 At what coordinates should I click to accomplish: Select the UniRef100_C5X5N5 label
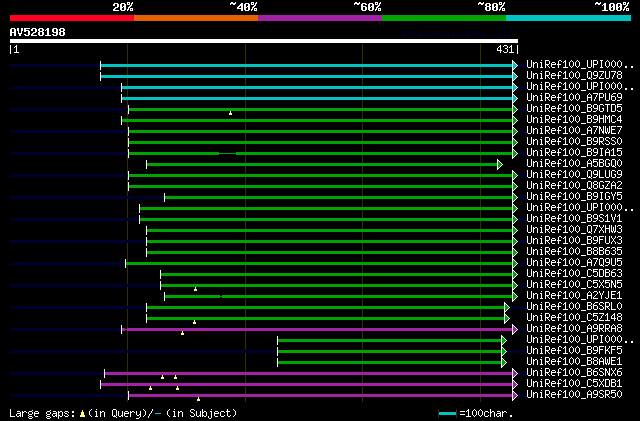574,285
